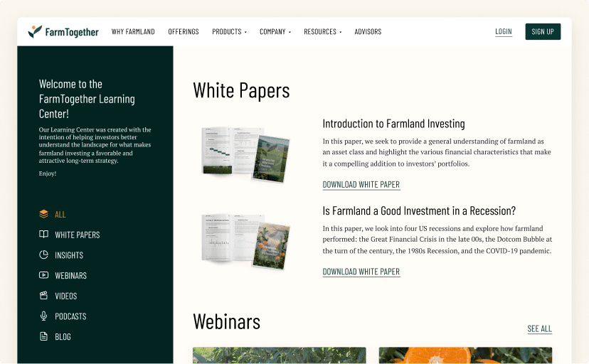Click the SIGN UP button
This screenshot has width=589, height=364.
pyautogui.click(x=543, y=31)
